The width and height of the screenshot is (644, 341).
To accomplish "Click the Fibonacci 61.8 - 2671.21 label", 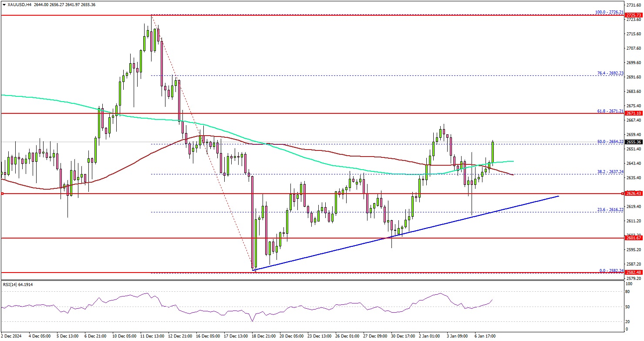I will click(x=611, y=111).
